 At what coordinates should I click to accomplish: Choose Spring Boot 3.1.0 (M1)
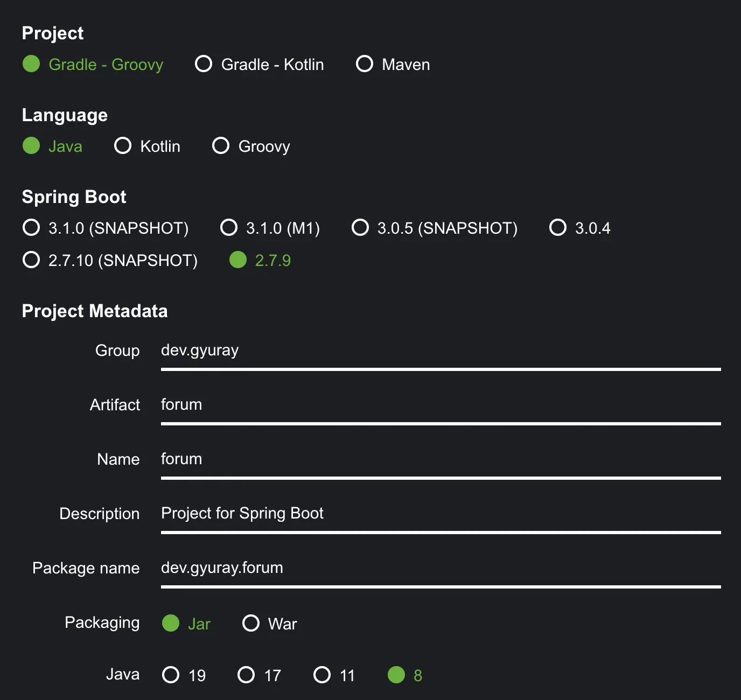pos(229,228)
